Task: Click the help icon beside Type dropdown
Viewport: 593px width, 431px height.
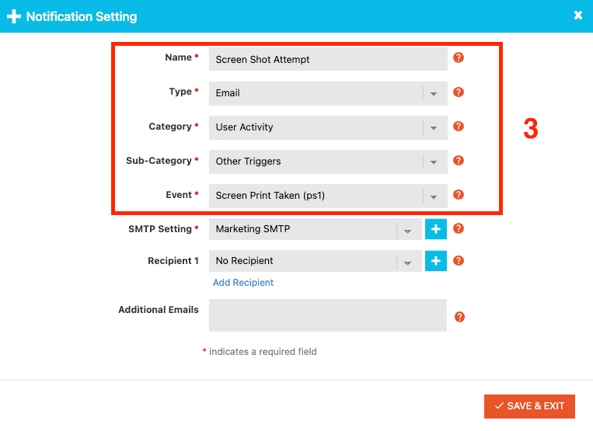Action: (x=458, y=92)
